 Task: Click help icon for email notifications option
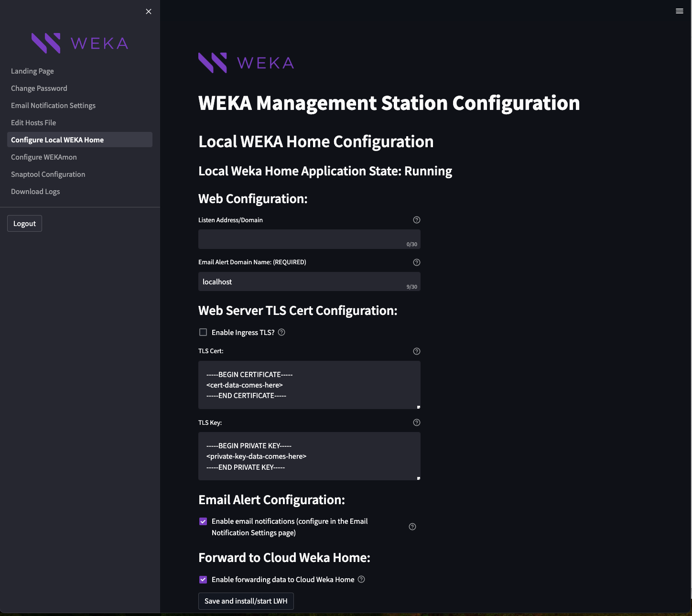412,527
